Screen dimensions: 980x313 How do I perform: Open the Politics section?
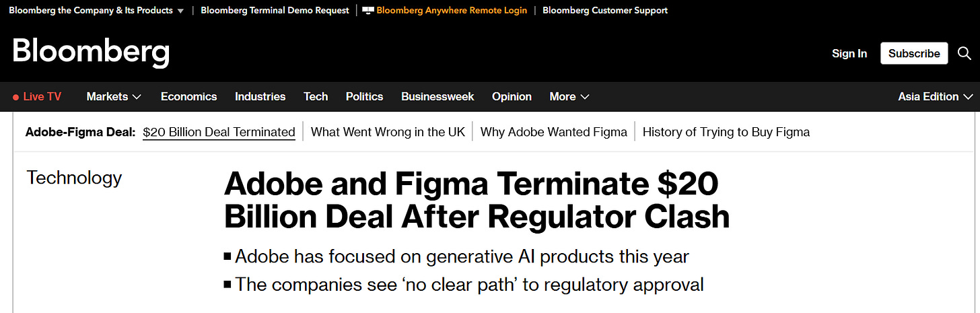(x=364, y=97)
